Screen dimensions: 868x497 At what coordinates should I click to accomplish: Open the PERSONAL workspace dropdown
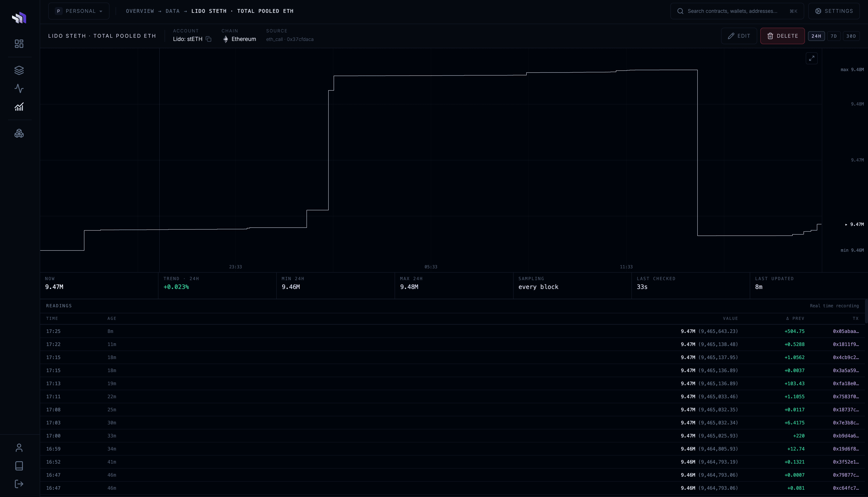click(79, 11)
